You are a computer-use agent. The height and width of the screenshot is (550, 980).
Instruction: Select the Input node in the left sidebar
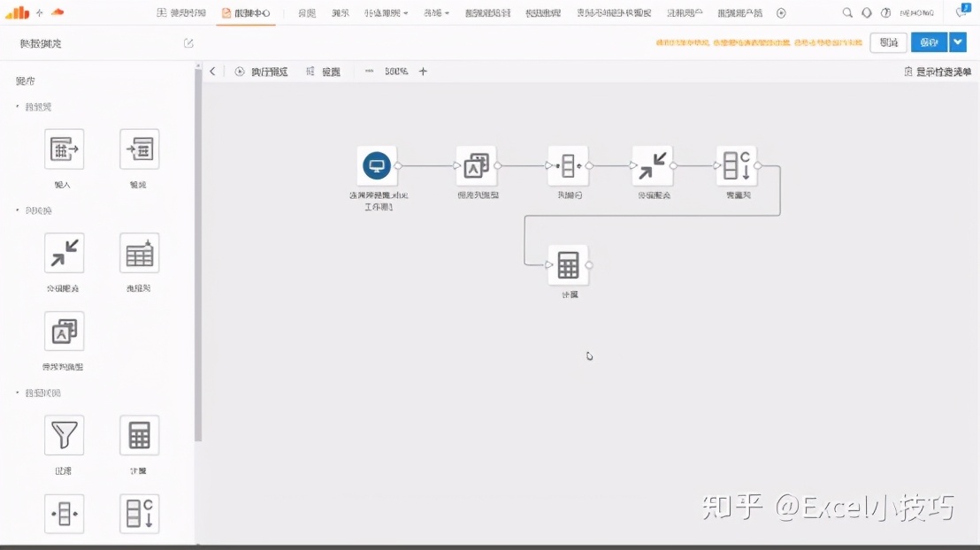(64, 149)
